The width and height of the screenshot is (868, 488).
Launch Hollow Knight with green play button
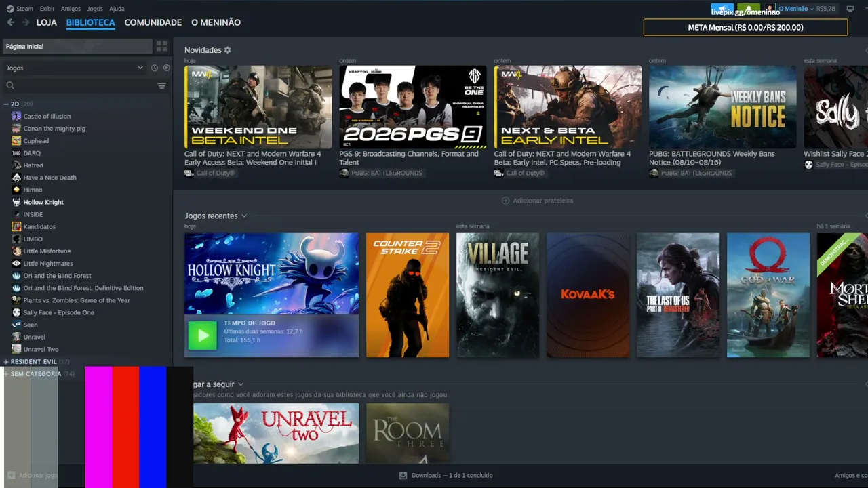(202, 335)
